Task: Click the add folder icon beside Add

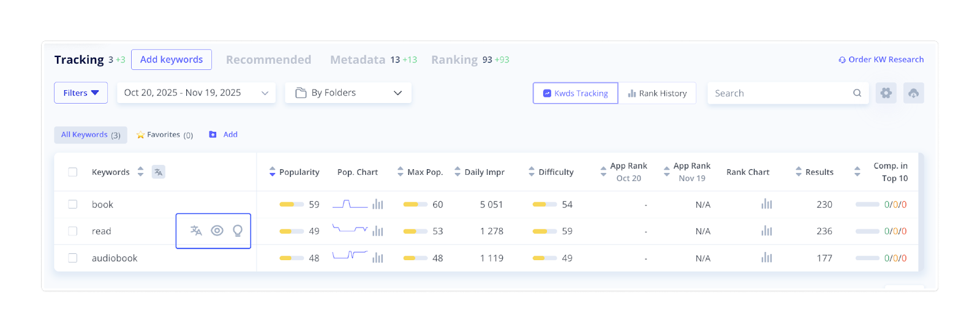Action: 213,135
